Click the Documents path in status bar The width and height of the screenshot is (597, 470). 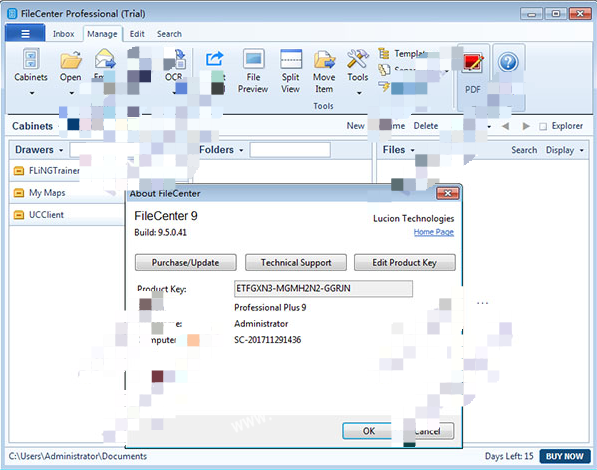[78, 456]
